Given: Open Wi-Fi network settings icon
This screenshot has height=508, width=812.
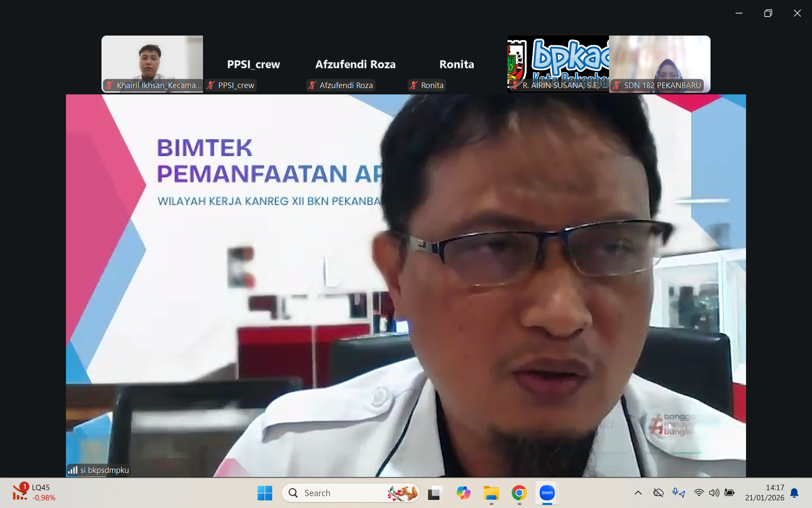Looking at the screenshot, I should 699,493.
